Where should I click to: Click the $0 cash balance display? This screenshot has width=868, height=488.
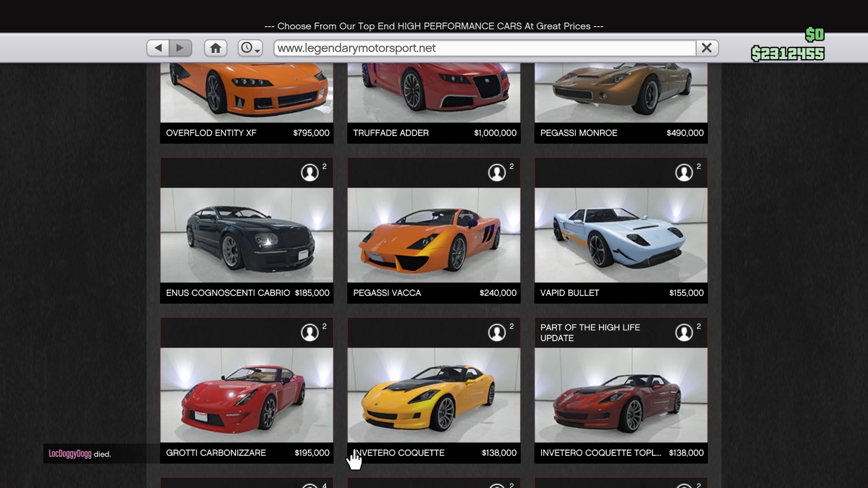pos(815,34)
